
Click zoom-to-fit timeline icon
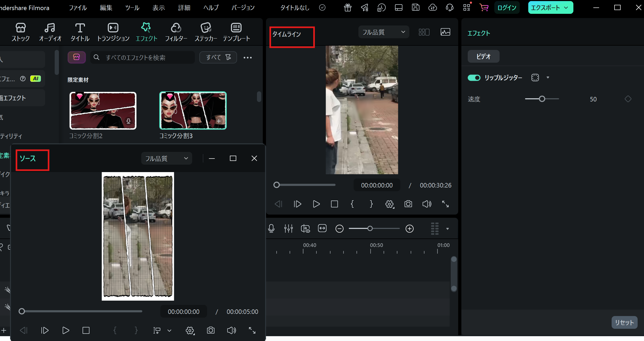(x=322, y=228)
